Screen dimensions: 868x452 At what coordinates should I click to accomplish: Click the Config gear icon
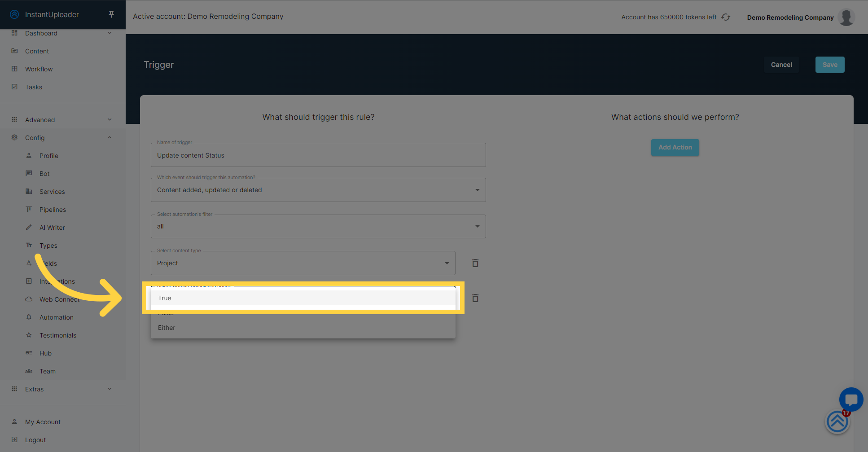(x=14, y=138)
